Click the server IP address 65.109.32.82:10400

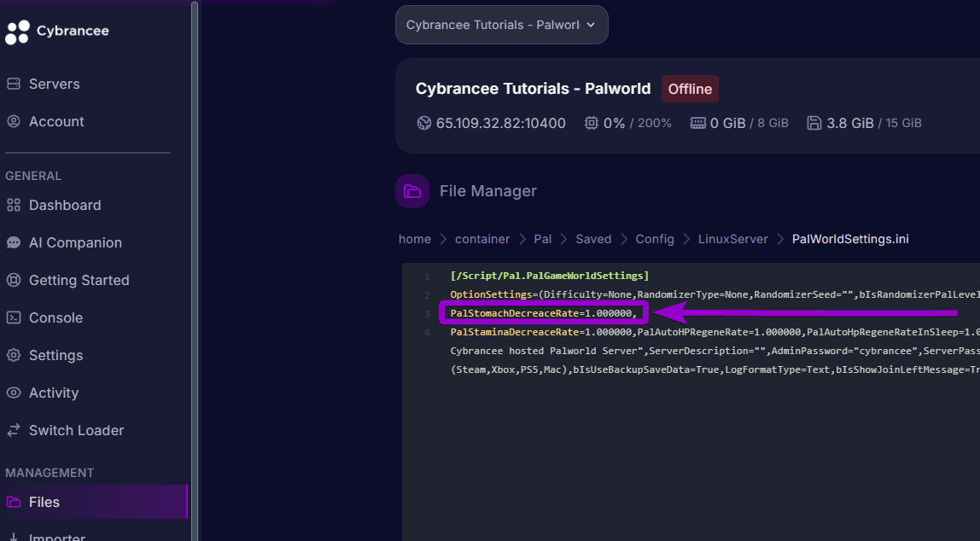(x=500, y=123)
